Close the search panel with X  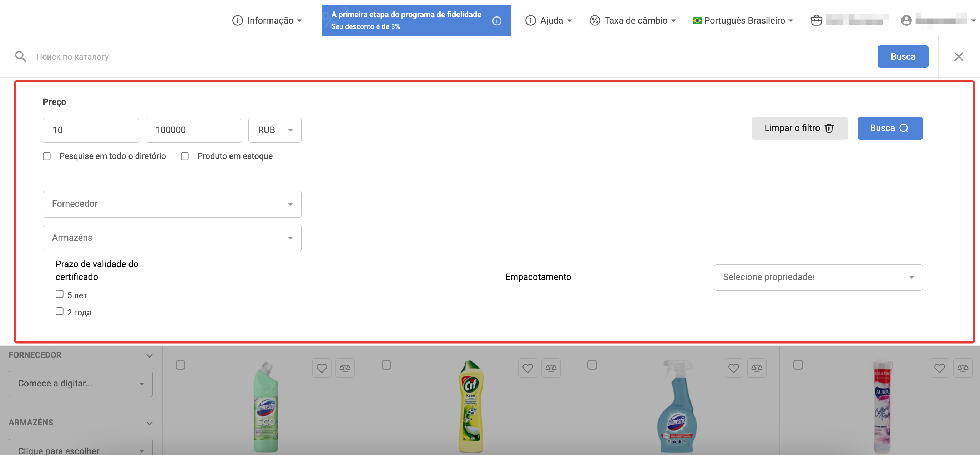click(x=958, y=57)
